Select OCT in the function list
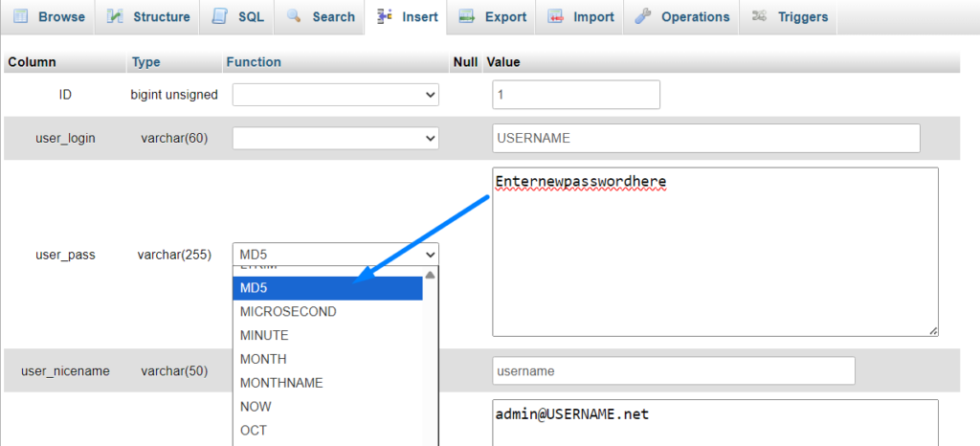This screenshot has width=980, height=446. click(327, 431)
